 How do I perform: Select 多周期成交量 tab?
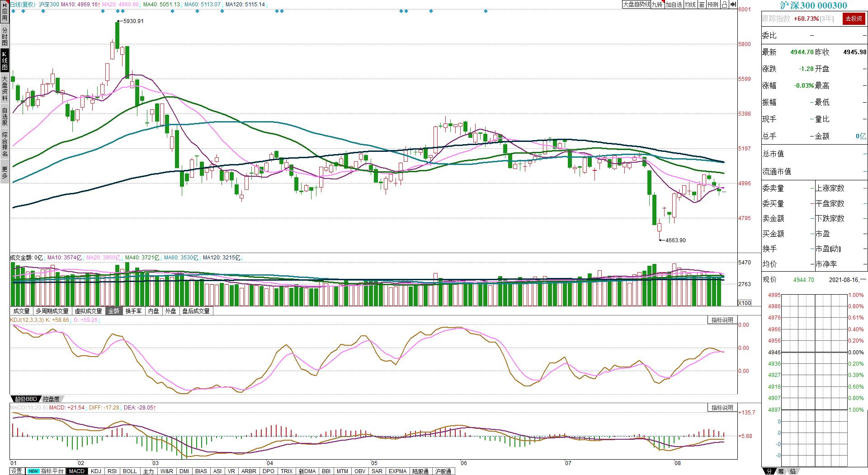point(52,311)
